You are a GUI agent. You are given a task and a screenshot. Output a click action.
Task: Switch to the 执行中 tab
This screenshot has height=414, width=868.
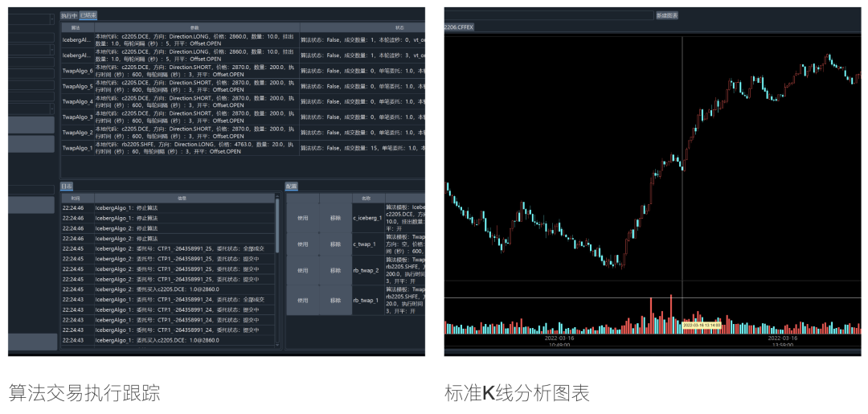69,16
